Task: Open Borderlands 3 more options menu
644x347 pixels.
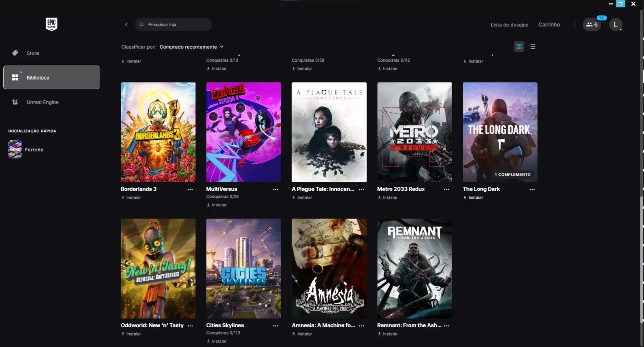Action: click(x=190, y=190)
